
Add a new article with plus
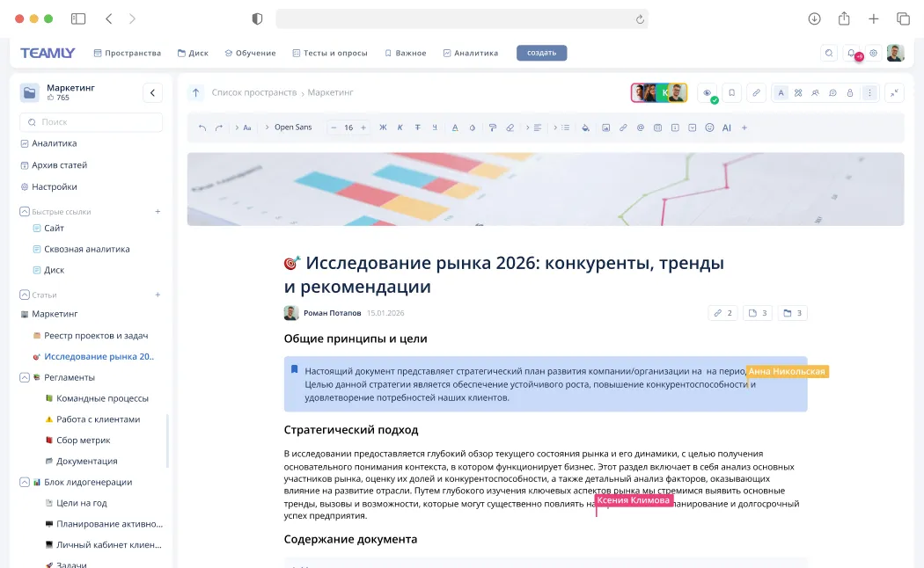coord(158,295)
